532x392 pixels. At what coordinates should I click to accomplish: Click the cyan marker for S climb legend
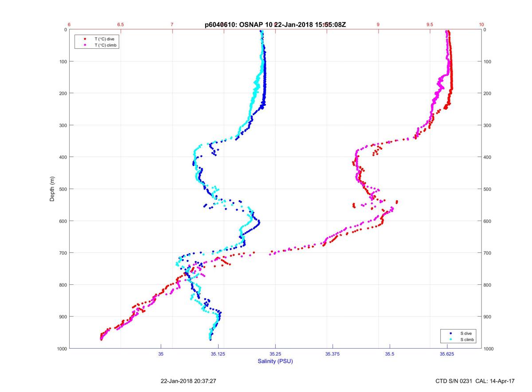[x=450, y=339]
